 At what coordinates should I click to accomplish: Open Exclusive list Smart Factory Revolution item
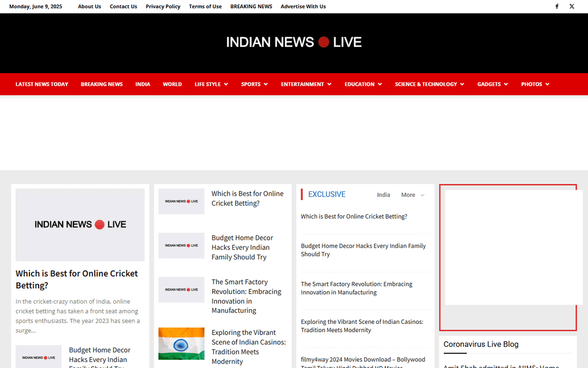pos(357,288)
